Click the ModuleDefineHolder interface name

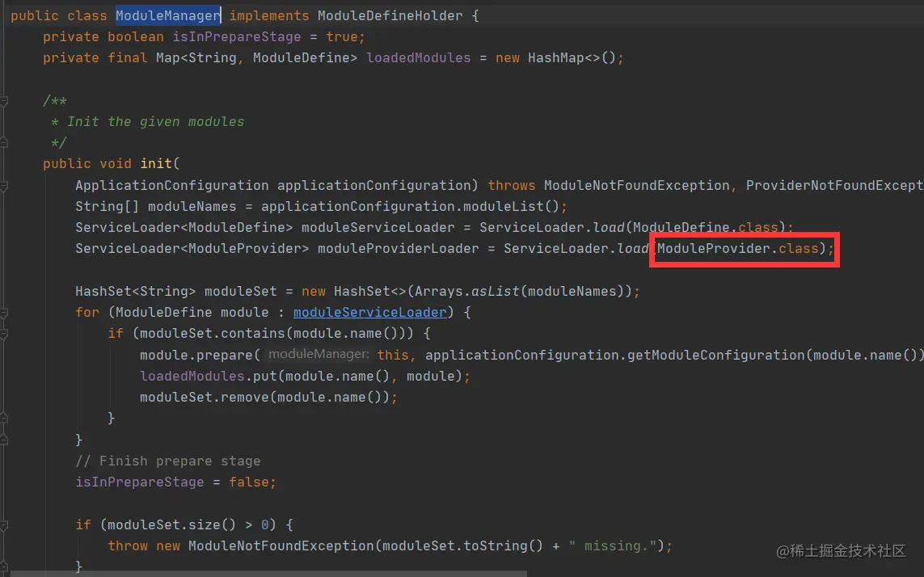point(390,15)
